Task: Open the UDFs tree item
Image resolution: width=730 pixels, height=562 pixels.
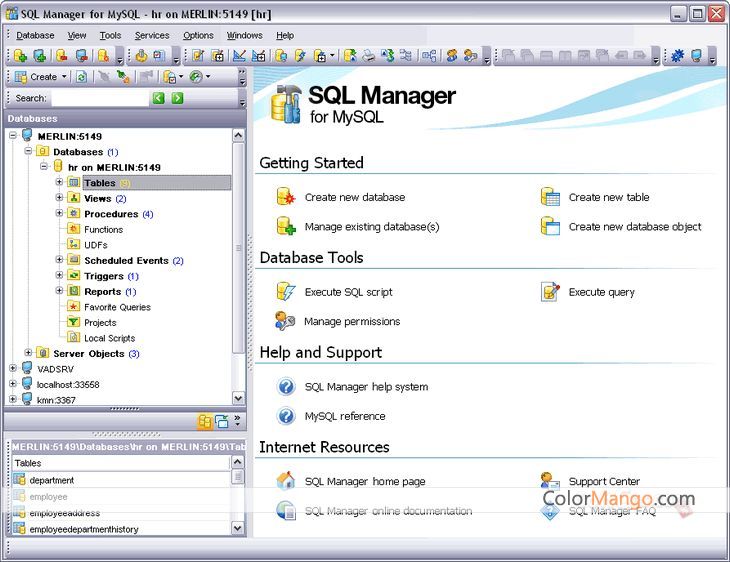Action: [x=96, y=245]
